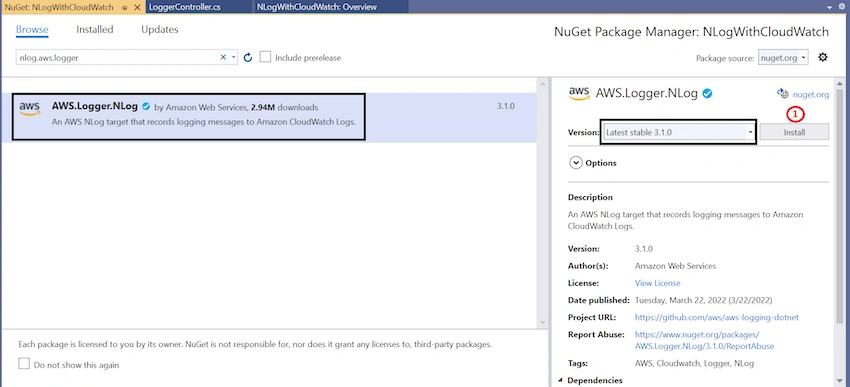The width and height of the screenshot is (850, 387).
Task: Click the globe icon beside nuget.org link
Action: (782, 94)
